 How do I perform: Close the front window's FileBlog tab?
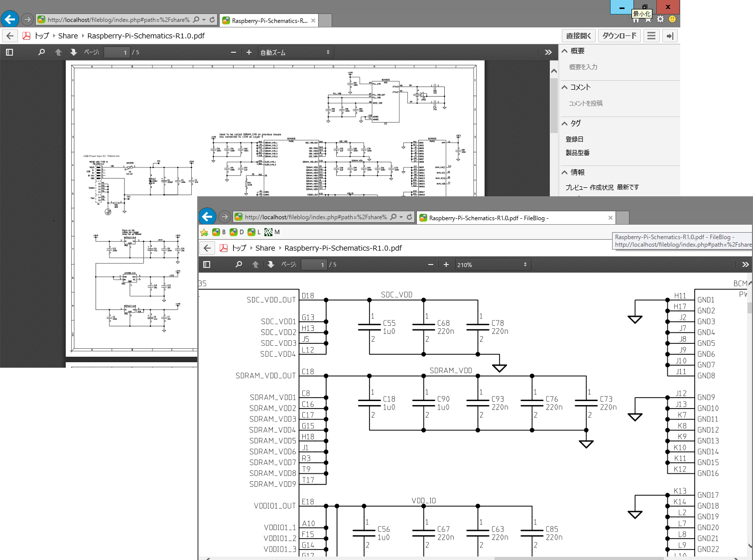611,218
